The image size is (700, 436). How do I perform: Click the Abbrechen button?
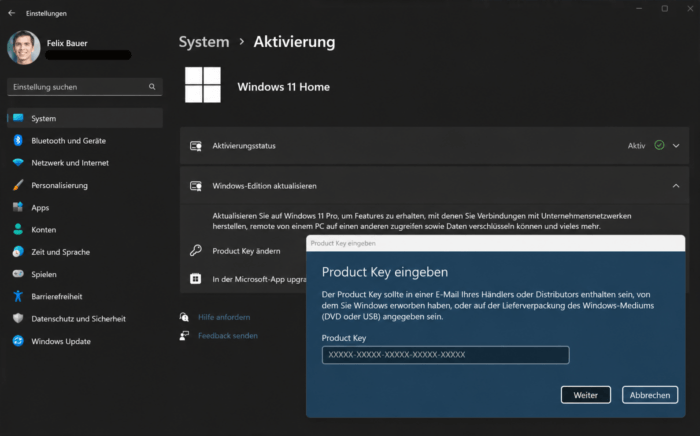[650, 395]
